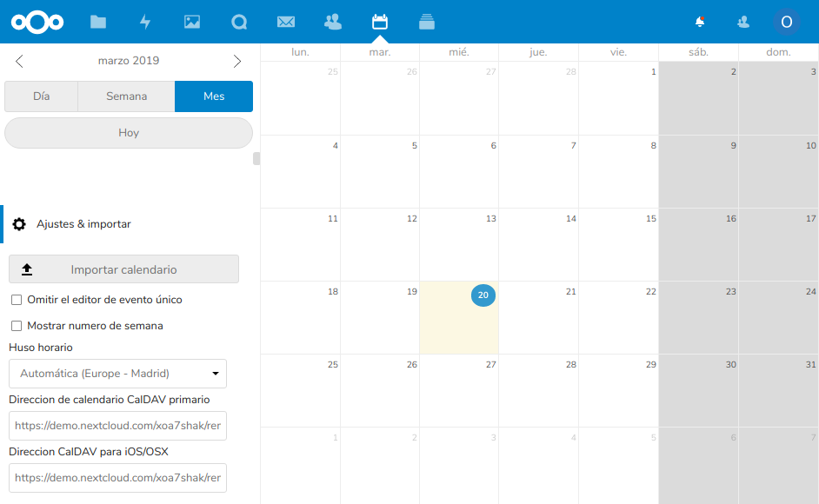Open the user avatar menu
The width and height of the screenshot is (819, 504).
point(787,22)
